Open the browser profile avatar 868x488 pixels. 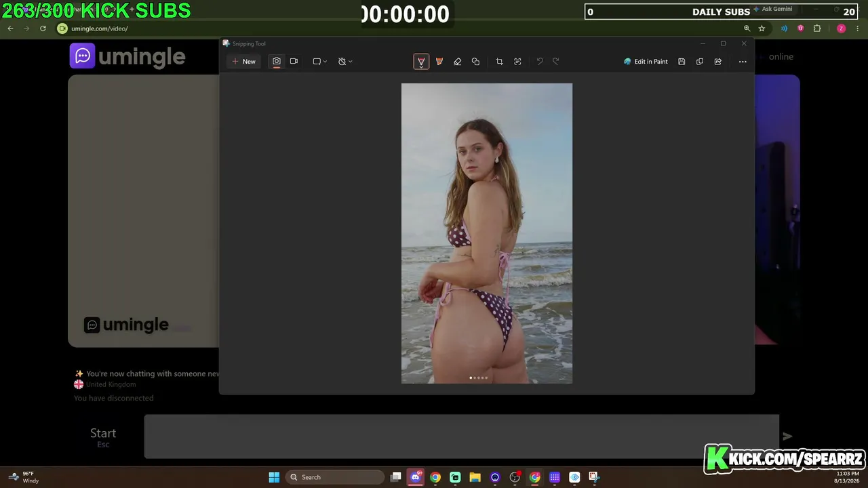[x=841, y=28]
